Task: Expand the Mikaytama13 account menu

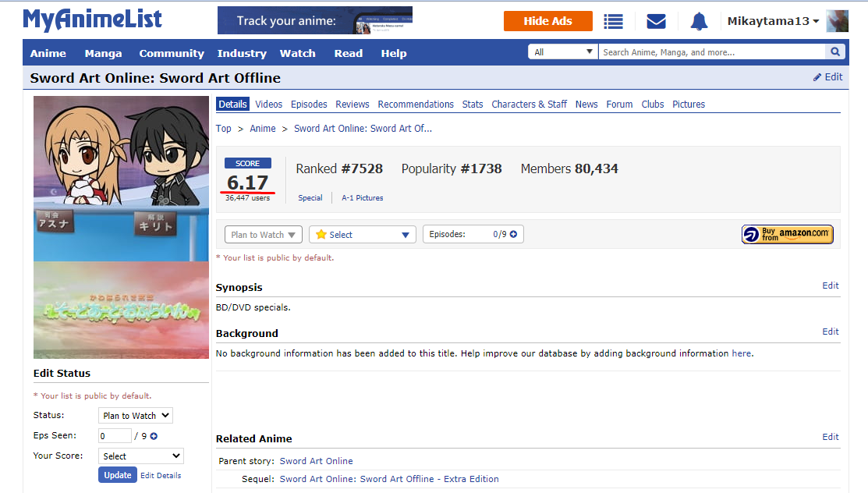Action: 773,21
